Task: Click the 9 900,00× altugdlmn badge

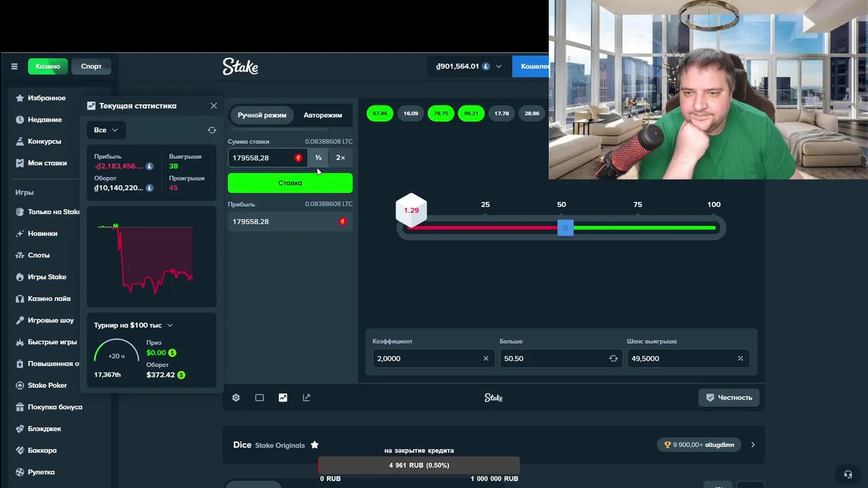Action: coord(698,445)
